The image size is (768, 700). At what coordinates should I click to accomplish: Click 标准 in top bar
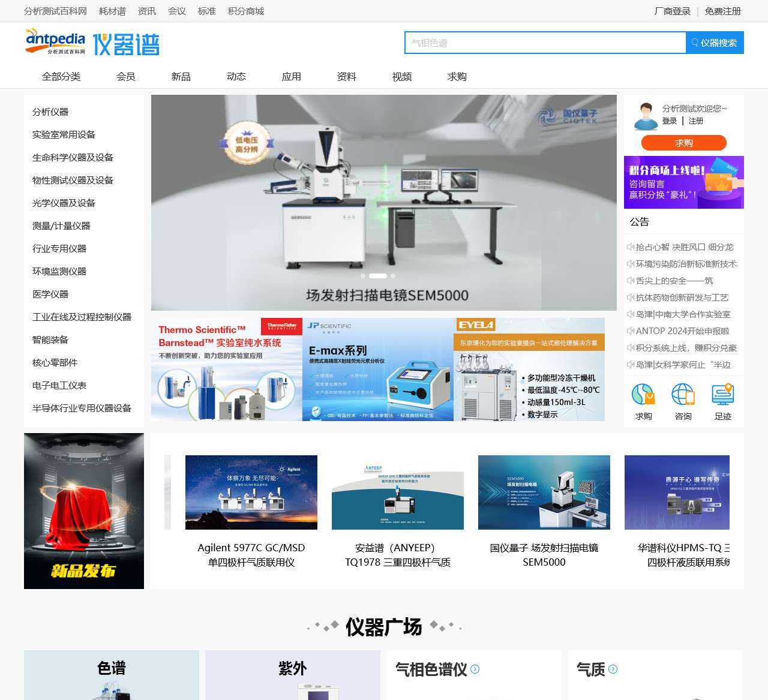coord(207,11)
